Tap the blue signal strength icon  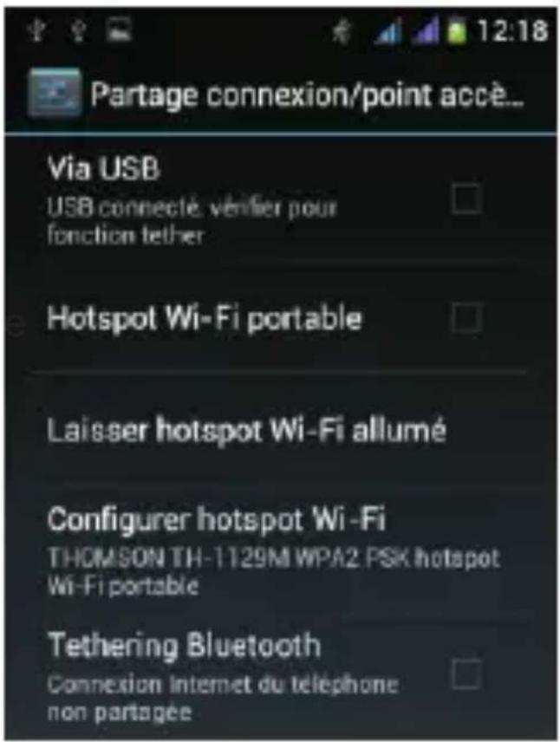pyautogui.click(x=387, y=32)
